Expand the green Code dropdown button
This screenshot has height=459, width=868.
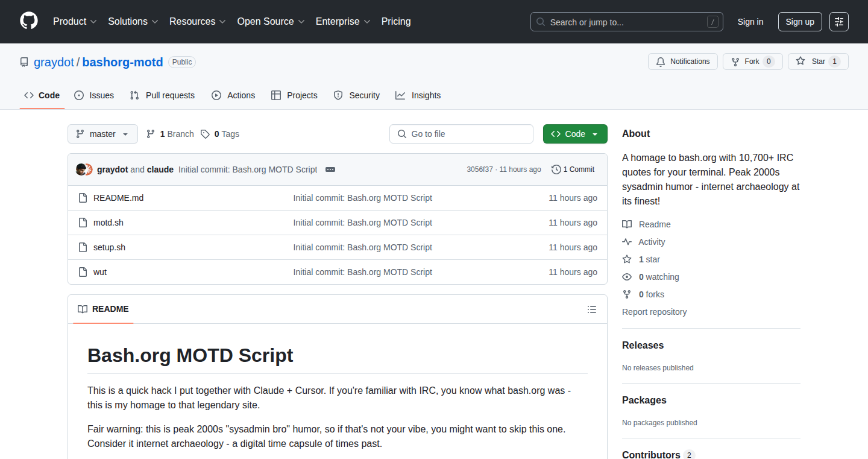575,134
